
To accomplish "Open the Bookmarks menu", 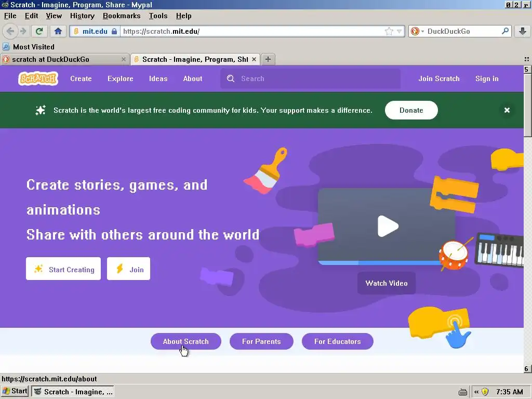I will click(122, 16).
